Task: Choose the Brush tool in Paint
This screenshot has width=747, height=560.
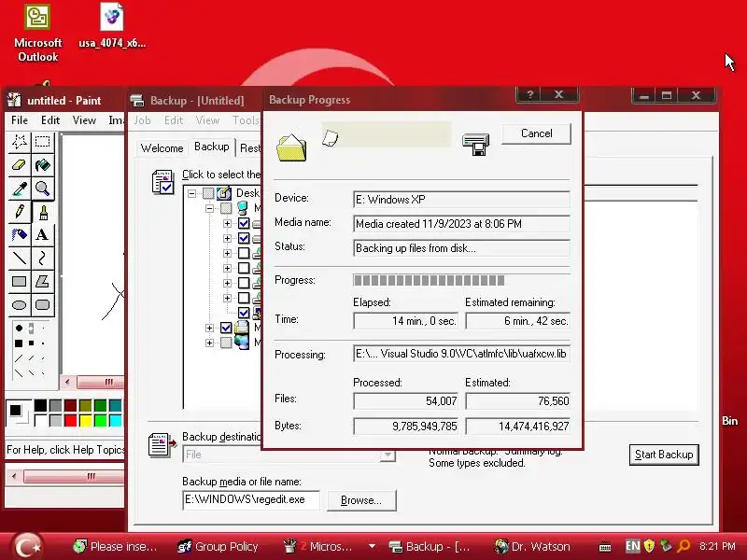Action: (42, 212)
